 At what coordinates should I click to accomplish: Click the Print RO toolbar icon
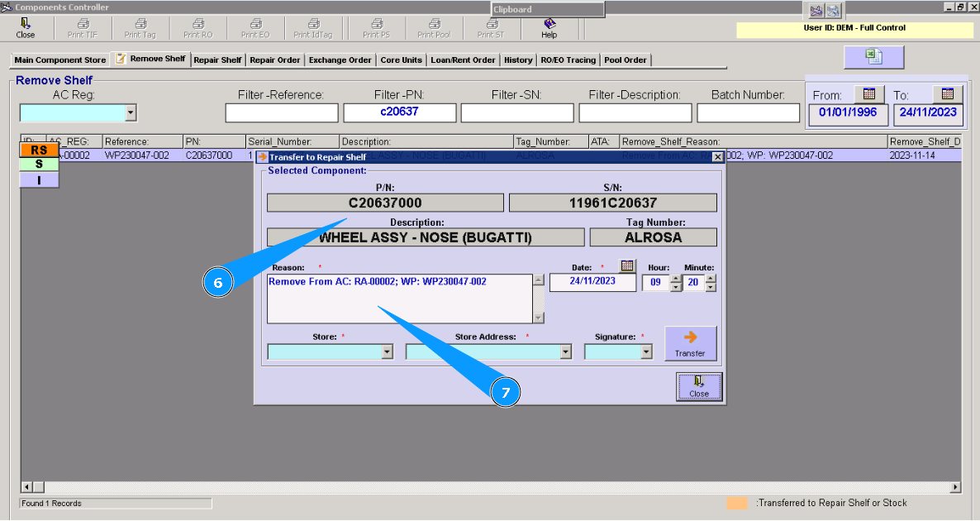(x=198, y=28)
